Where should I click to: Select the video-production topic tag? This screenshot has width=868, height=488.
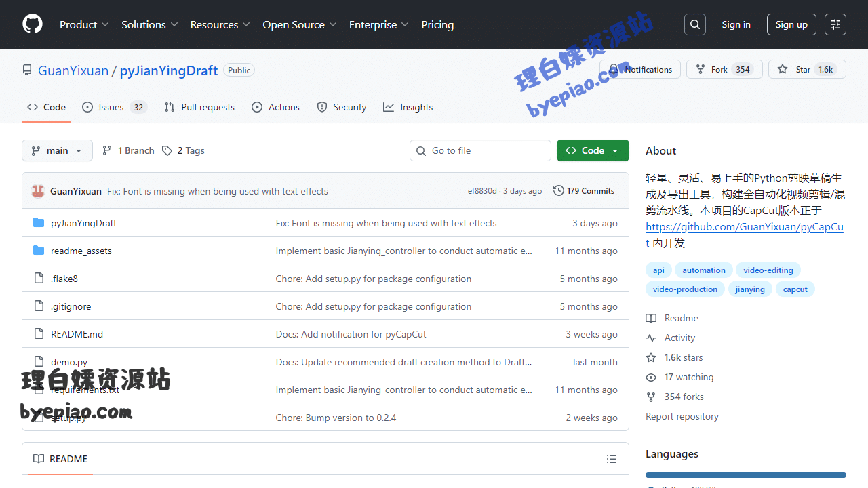coord(685,289)
